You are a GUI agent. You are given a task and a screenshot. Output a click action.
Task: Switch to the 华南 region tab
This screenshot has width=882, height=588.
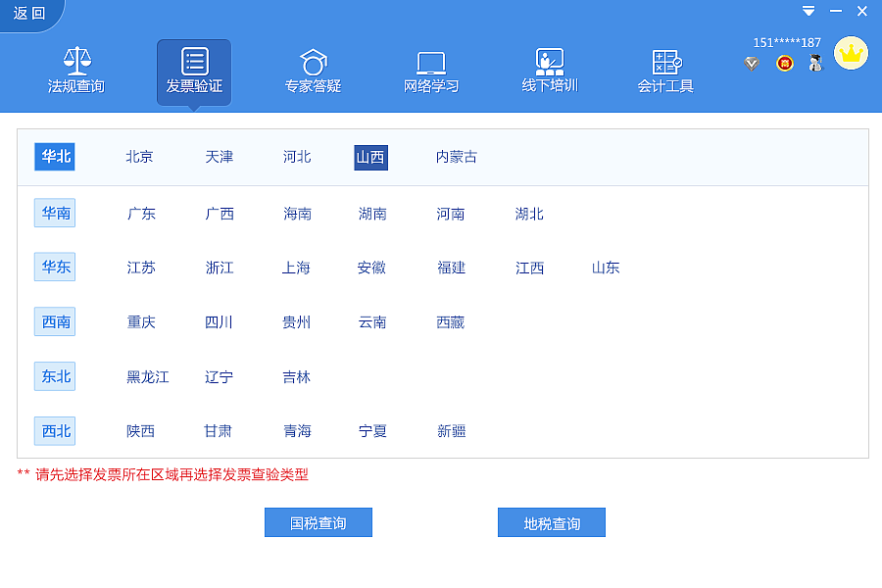pyautogui.click(x=55, y=212)
